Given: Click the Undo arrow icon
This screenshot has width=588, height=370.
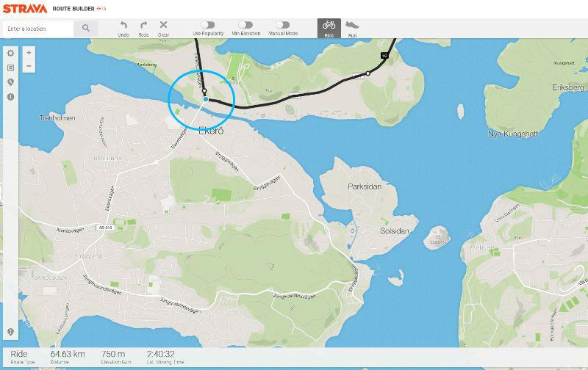Looking at the screenshot, I should pyautogui.click(x=123, y=26).
